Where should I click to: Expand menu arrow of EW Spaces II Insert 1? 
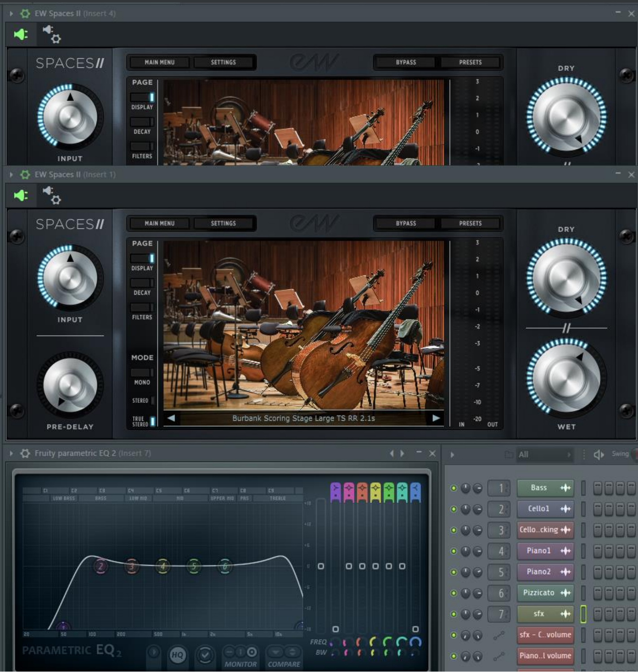pos(11,175)
